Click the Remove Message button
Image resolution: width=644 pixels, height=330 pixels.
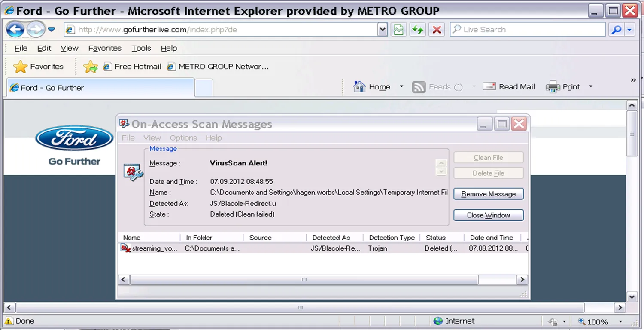488,194
